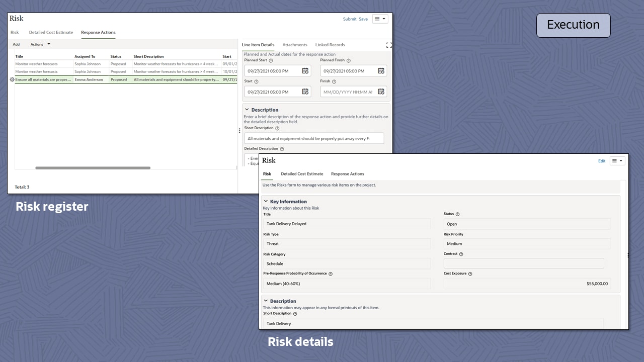Collapse the Key Information section
The image size is (644, 362).
click(266, 201)
